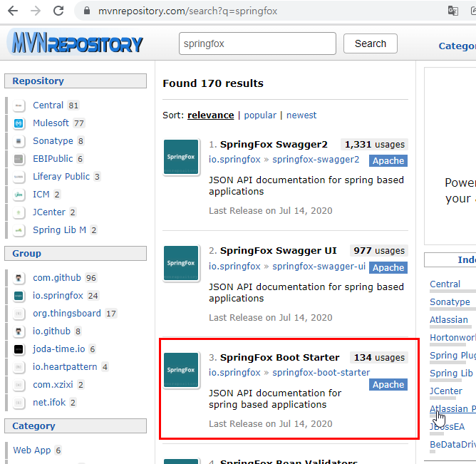The image size is (476, 464).
Task: Click the padlock site security icon
Action: pos(87,11)
